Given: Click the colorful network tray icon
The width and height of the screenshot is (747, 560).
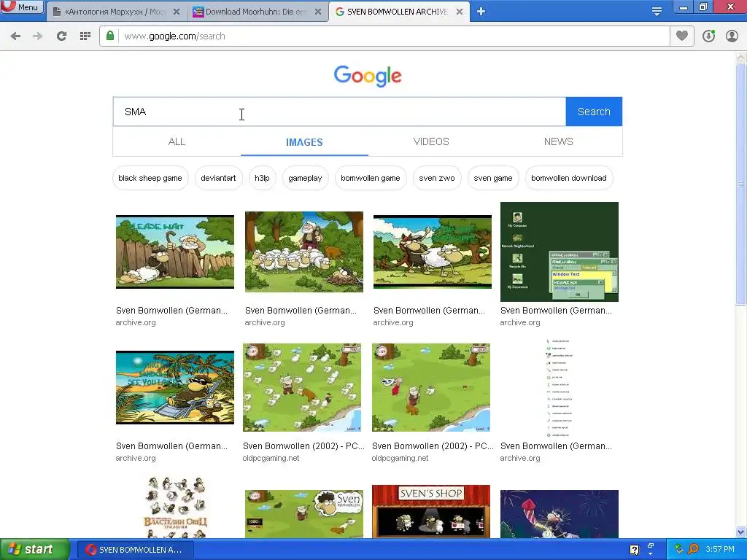Looking at the screenshot, I should click(x=678, y=550).
